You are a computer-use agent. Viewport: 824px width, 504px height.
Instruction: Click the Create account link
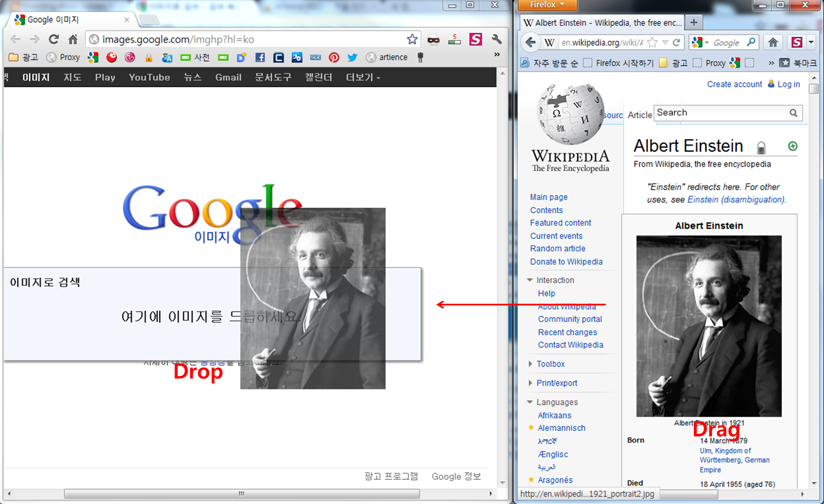tap(734, 84)
